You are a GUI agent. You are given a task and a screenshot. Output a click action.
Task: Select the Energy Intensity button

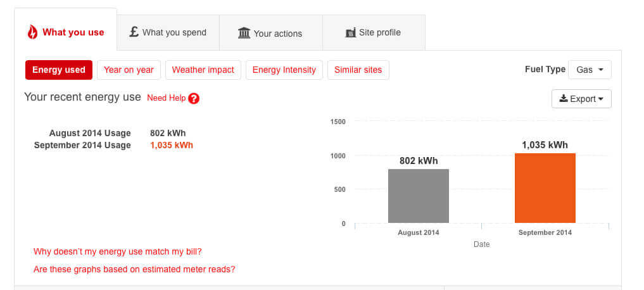coord(284,70)
